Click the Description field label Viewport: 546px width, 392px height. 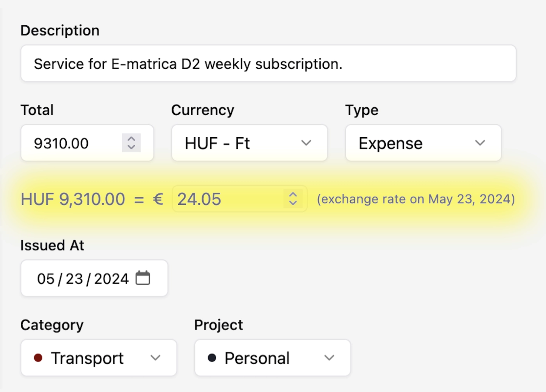60,30
